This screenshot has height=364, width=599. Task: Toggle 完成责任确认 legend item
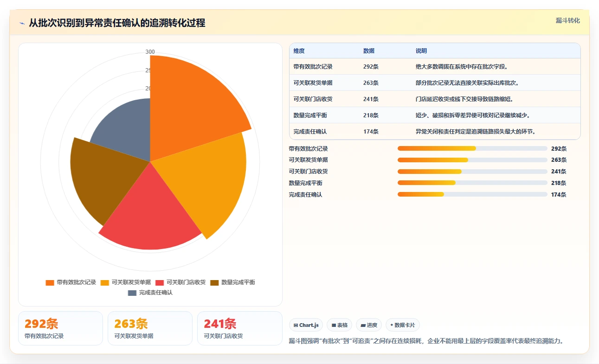tap(150, 293)
